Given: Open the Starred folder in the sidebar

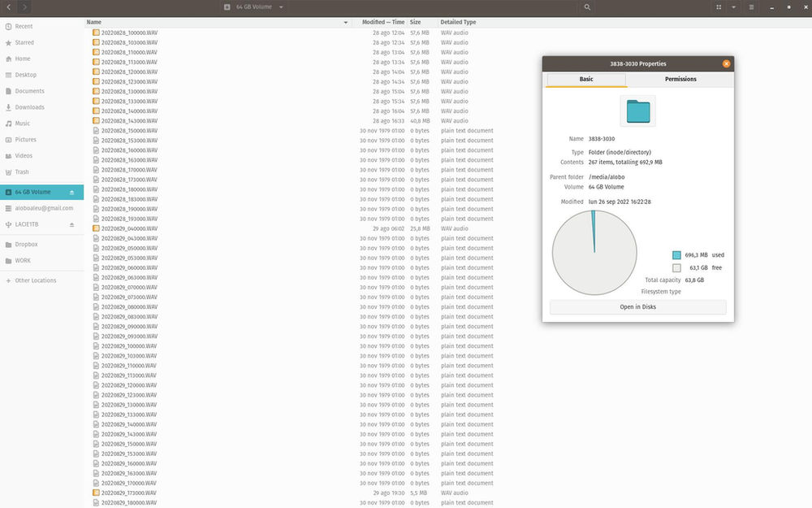Looking at the screenshot, I should coord(25,42).
